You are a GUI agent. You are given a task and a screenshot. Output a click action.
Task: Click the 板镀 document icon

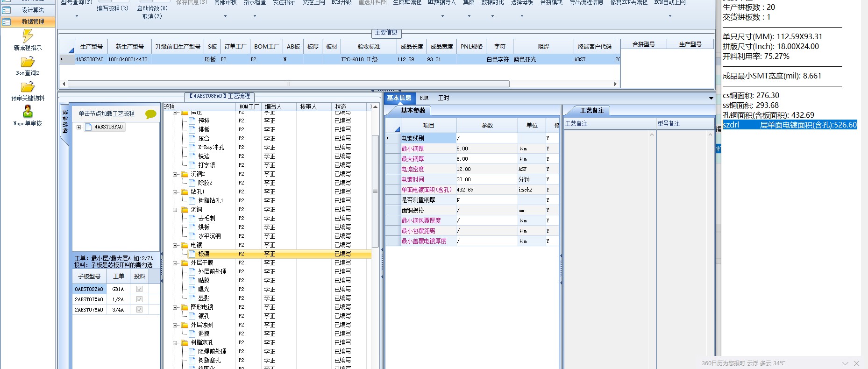(192, 254)
